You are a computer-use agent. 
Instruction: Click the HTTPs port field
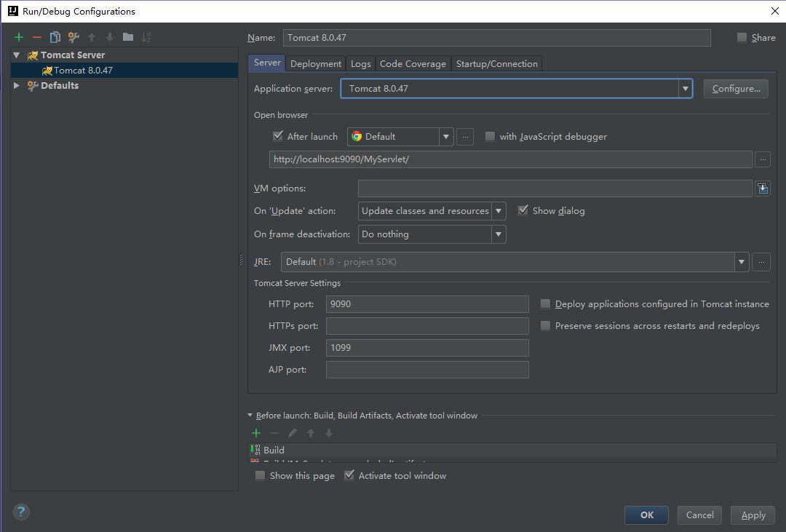click(427, 326)
